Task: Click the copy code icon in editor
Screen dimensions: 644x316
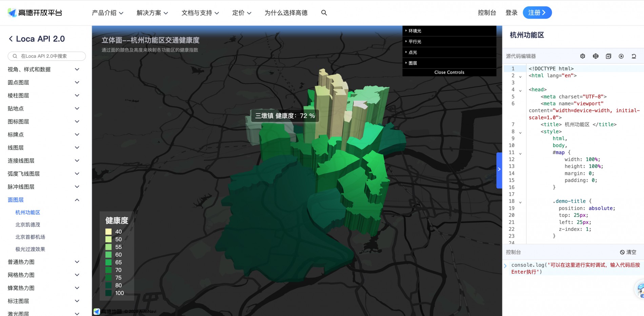Action: (x=608, y=56)
